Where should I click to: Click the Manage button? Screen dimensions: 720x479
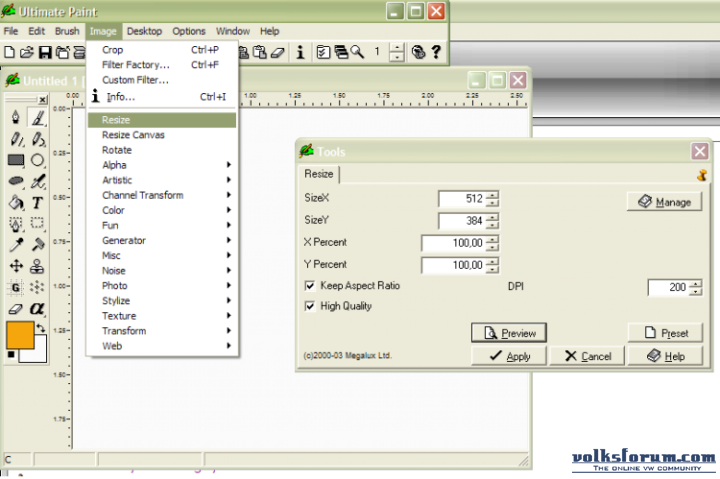[x=664, y=202]
